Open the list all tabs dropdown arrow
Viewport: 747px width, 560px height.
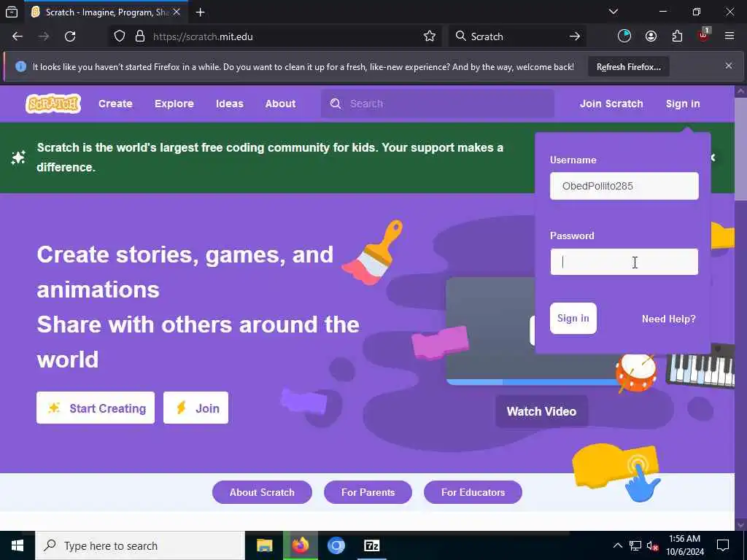(614, 12)
